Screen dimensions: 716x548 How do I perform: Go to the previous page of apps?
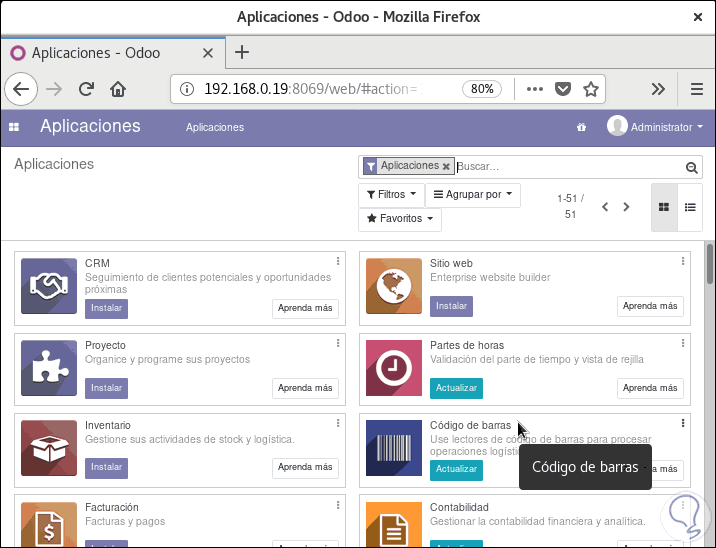605,207
